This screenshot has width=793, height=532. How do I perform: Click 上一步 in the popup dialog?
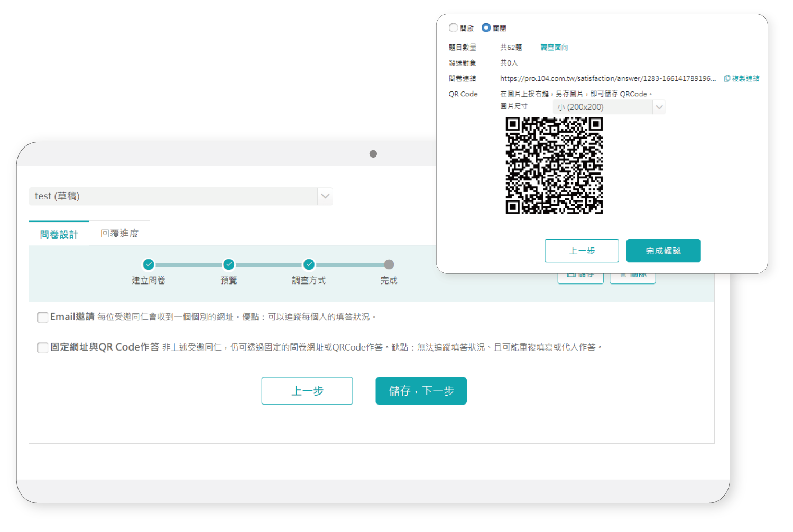(x=582, y=251)
